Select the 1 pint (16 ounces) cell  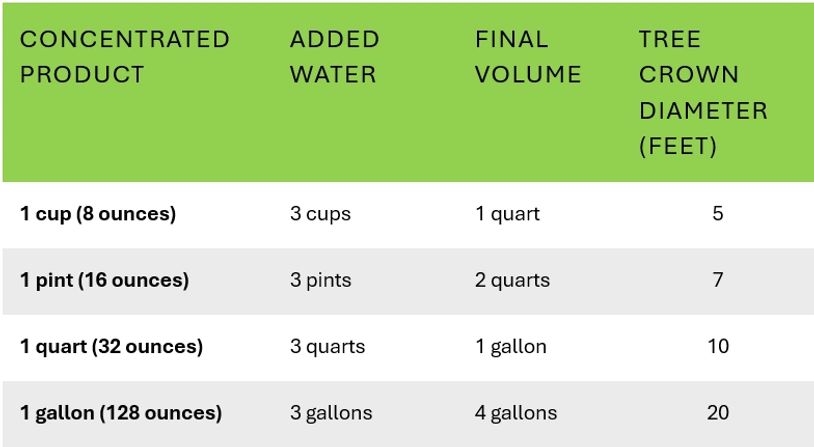click(x=104, y=280)
